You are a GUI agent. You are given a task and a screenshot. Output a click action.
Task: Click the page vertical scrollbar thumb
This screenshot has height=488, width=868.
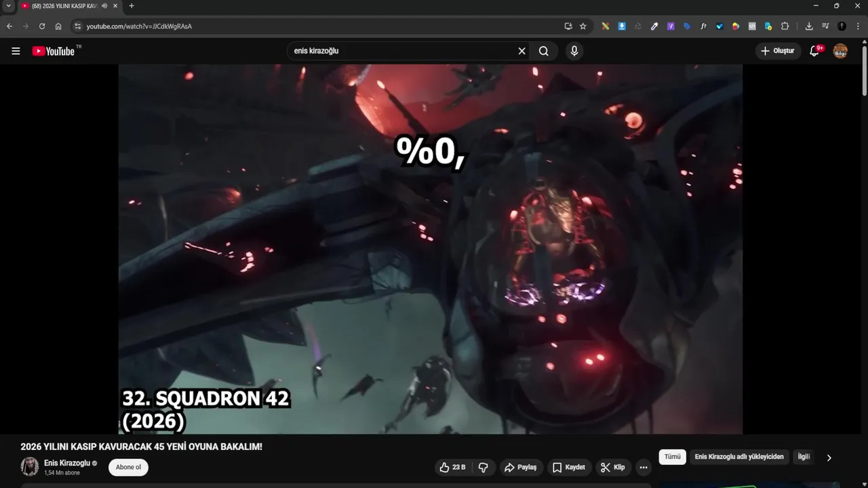[x=864, y=70]
